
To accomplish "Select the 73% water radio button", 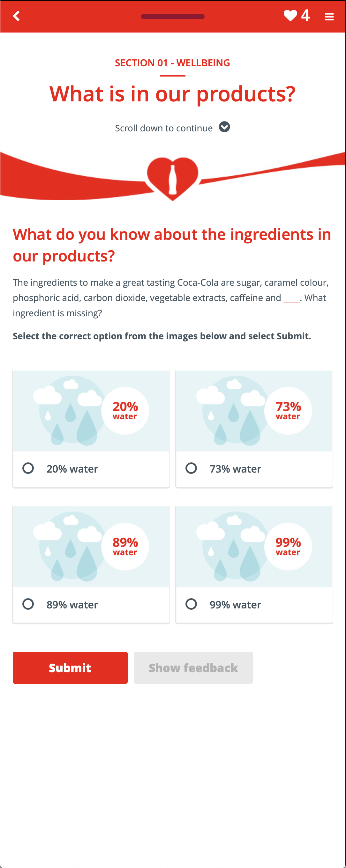I will (191, 468).
